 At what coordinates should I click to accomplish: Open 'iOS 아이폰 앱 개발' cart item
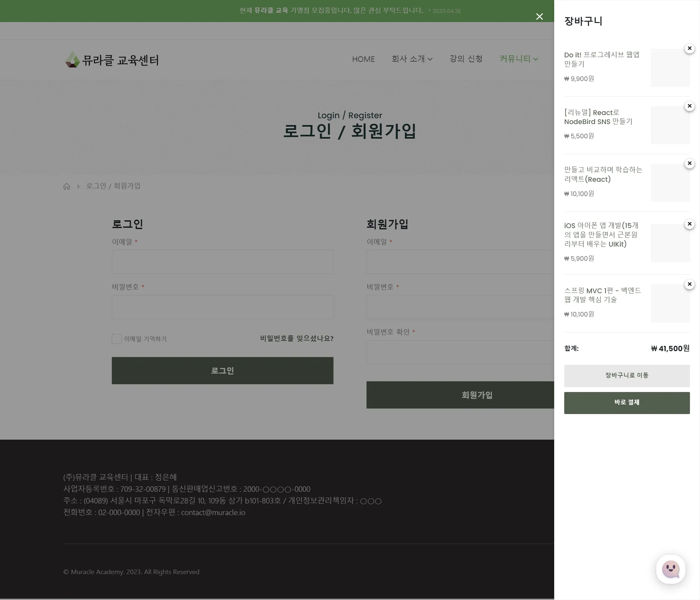coord(601,235)
